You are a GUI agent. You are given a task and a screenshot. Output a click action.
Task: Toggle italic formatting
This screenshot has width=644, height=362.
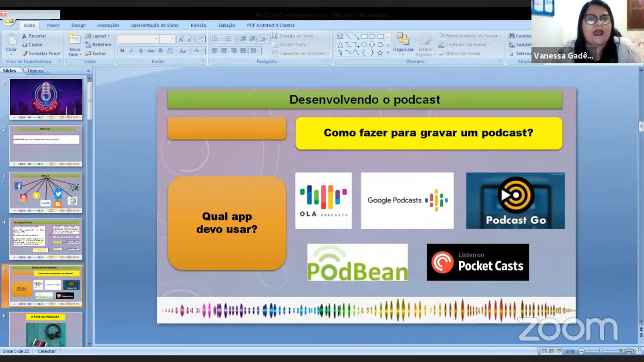point(131,51)
